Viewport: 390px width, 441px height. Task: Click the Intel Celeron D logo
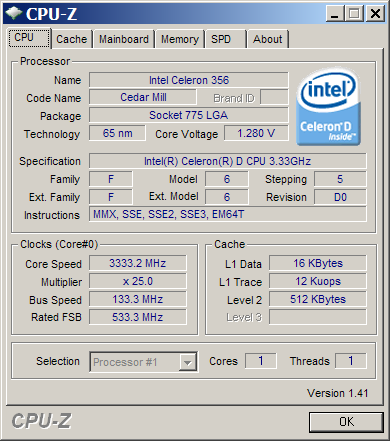[x=328, y=107]
